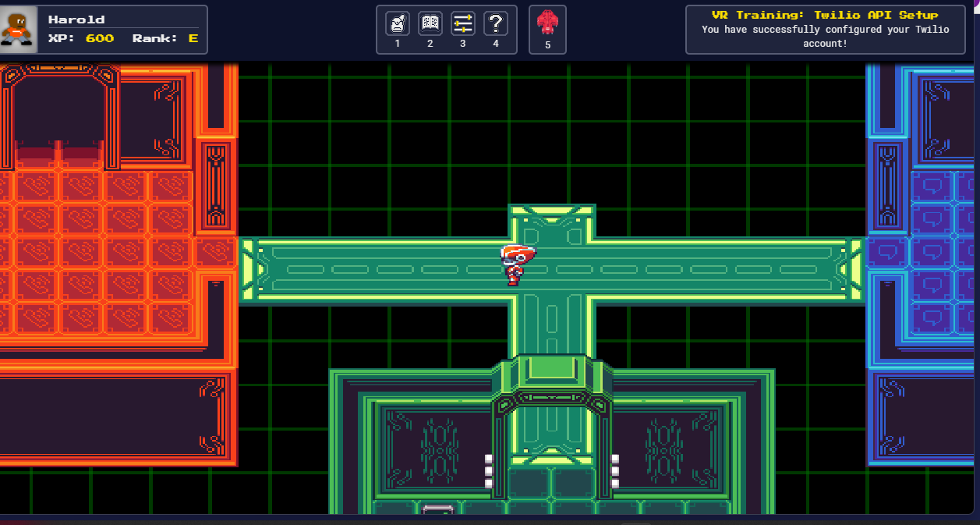Image resolution: width=980 pixels, height=525 pixels.
Task: Open the help question mark in slot 4
Action: click(495, 23)
